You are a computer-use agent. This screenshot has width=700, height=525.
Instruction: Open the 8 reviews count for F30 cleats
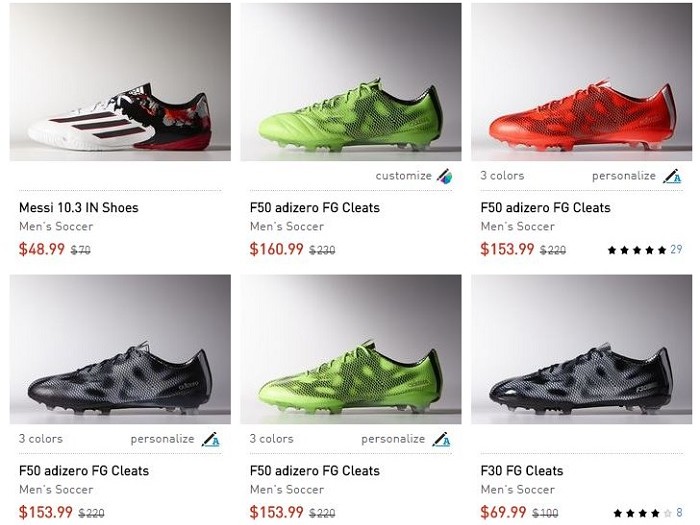click(x=680, y=513)
